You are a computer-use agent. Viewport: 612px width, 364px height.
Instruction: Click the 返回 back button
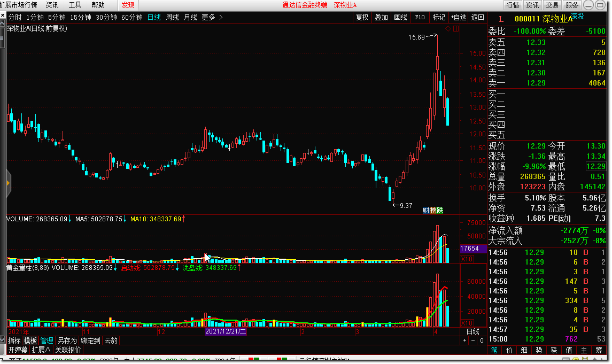[x=478, y=17]
